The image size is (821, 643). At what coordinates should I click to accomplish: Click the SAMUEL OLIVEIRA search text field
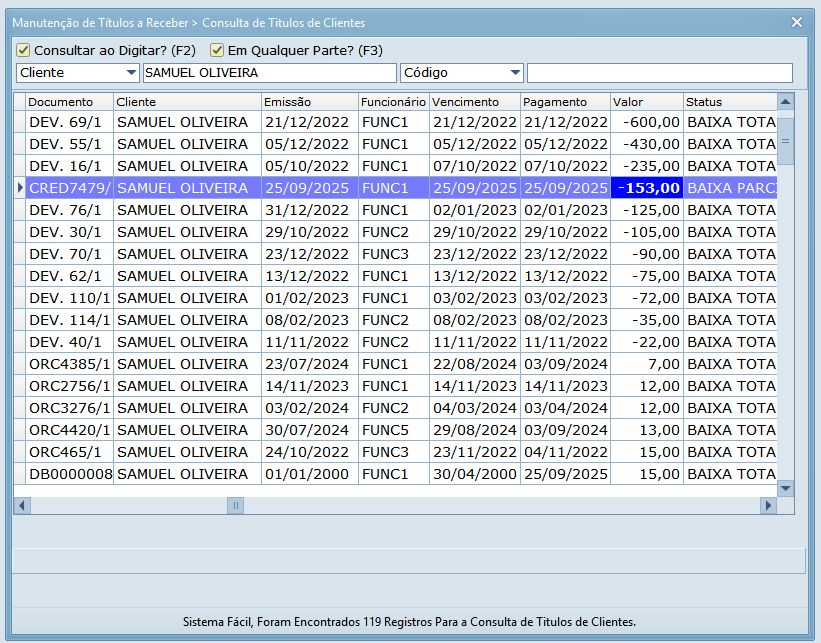(x=269, y=73)
